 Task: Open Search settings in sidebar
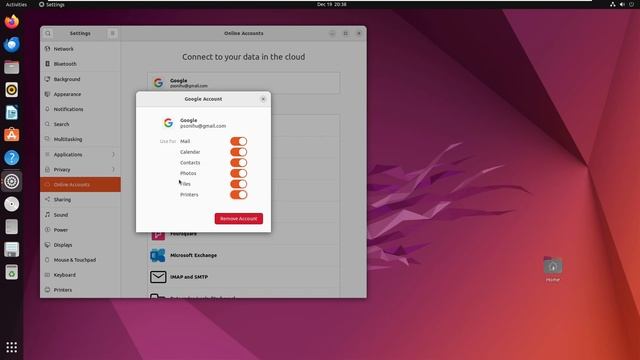click(x=80, y=124)
